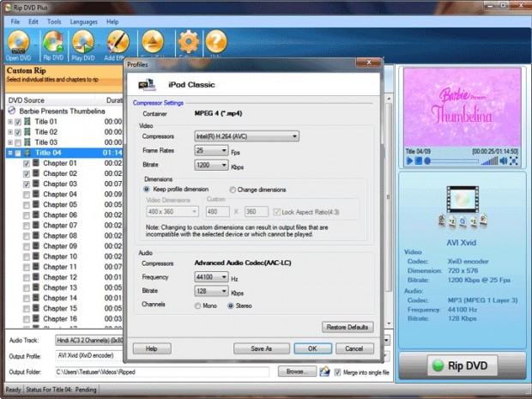Open Settings via the gear toolbar icon
Screen dimensions: 532x399
[x=189, y=42]
